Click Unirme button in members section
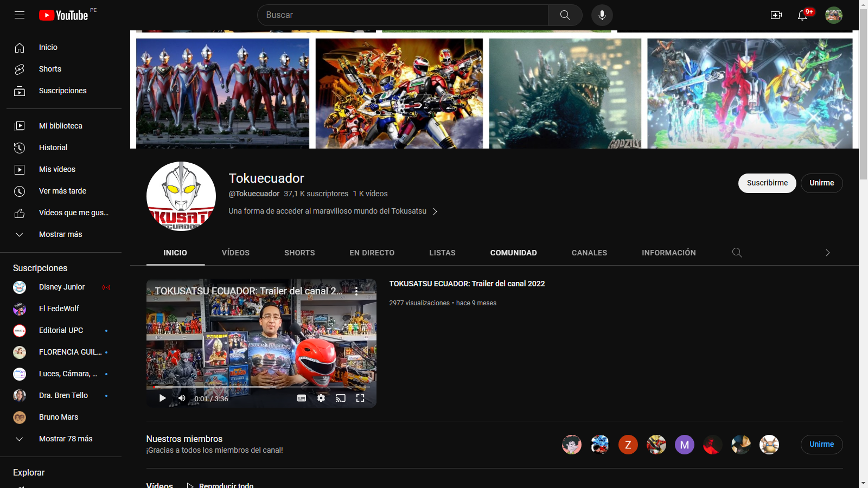 pos(822,445)
